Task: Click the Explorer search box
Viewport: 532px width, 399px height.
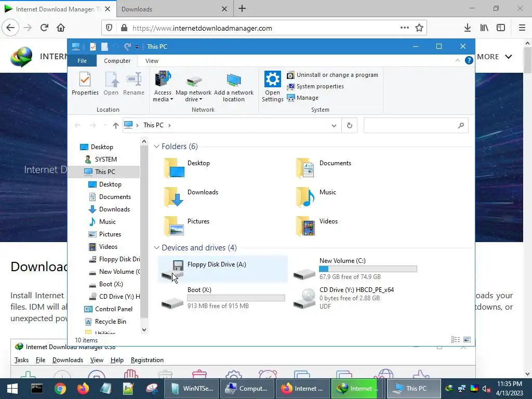Action: click(416, 126)
